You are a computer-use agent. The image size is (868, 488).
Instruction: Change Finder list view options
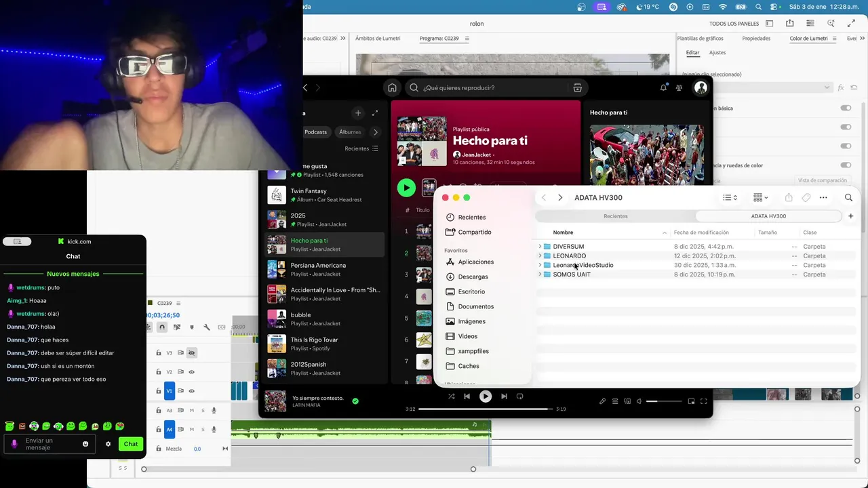(x=730, y=197)
